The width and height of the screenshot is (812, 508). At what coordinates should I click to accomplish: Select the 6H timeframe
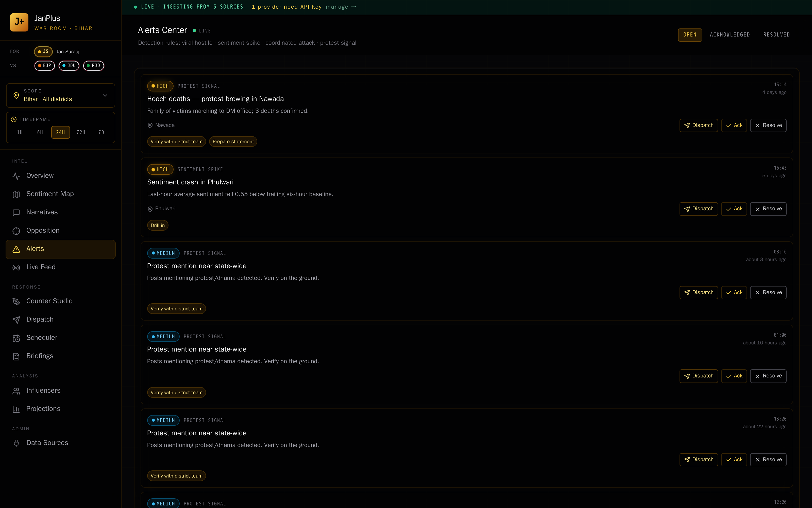40,132
